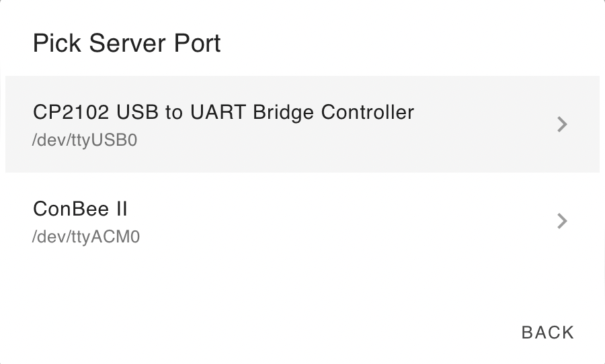Screen dimensions: 605x364
Task: Open the ttyUSB0 port via its right arrow
Action: pos(562,124)
